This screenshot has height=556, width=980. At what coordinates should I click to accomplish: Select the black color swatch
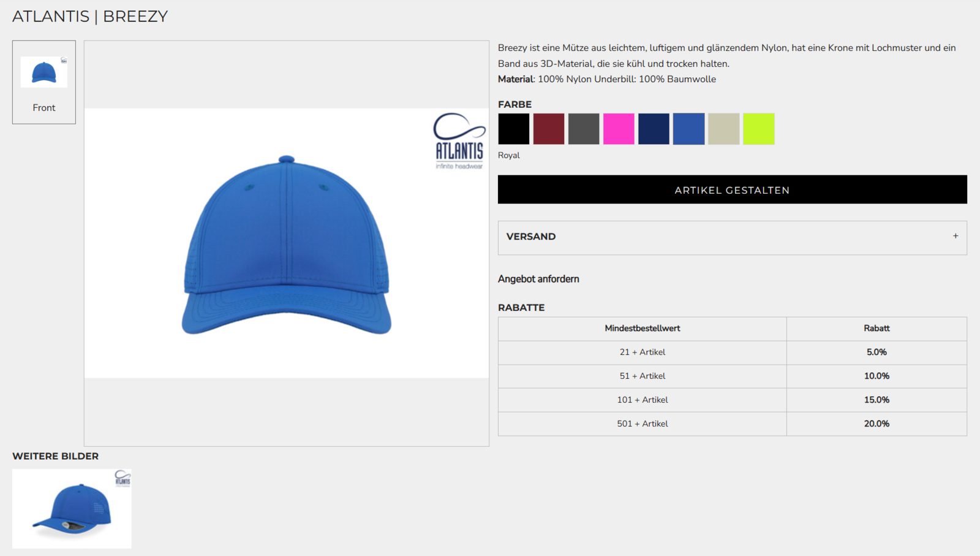pos(513,129)
